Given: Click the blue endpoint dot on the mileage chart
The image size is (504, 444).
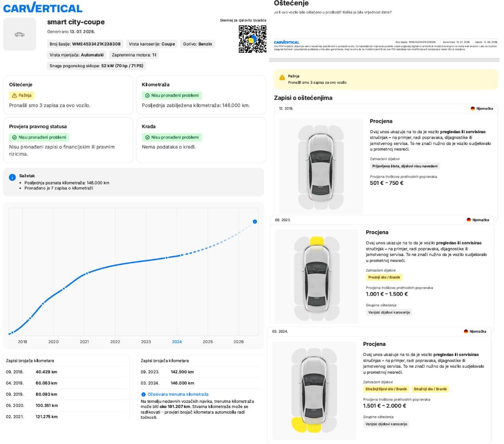Looking at the screenshot, I should pos(255,222).
